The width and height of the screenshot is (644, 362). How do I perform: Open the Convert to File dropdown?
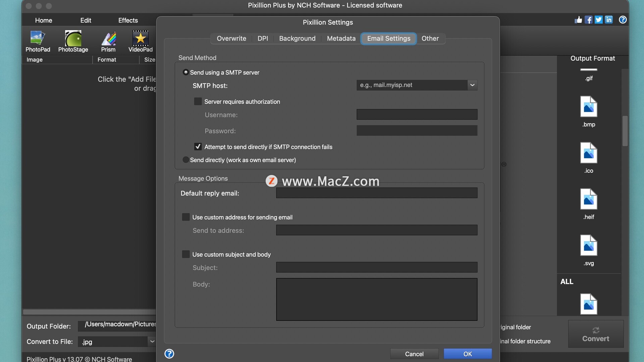click(x=152, y=342)
